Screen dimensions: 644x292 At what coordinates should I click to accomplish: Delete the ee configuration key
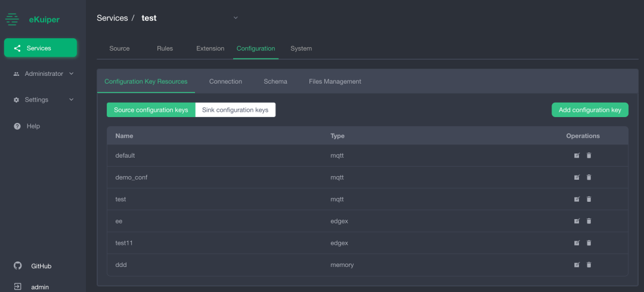[589, 221]
